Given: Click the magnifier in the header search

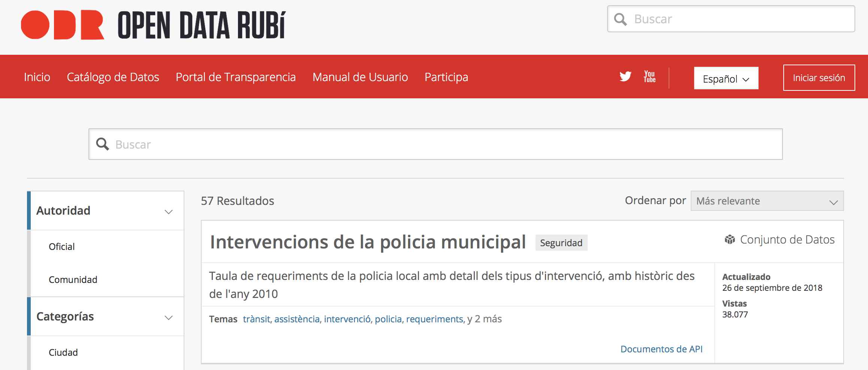Looking at the screenshot, I should coord(621,19).
